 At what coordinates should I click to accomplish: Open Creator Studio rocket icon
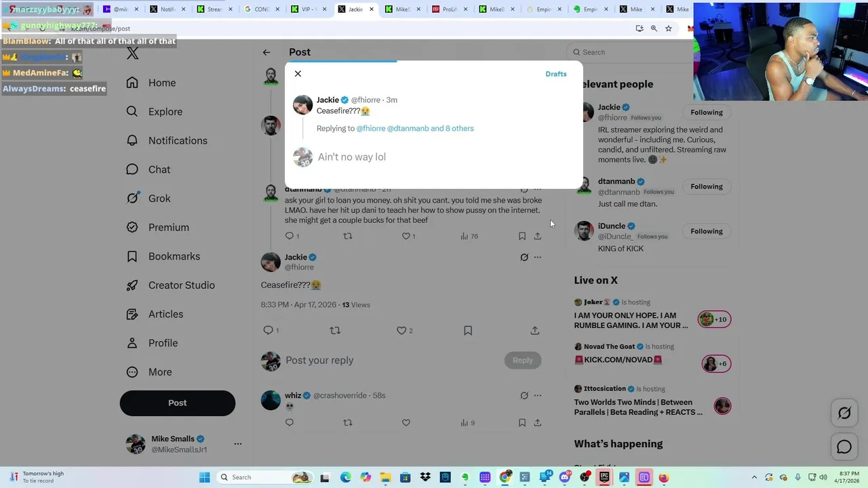tap(132, 285)
